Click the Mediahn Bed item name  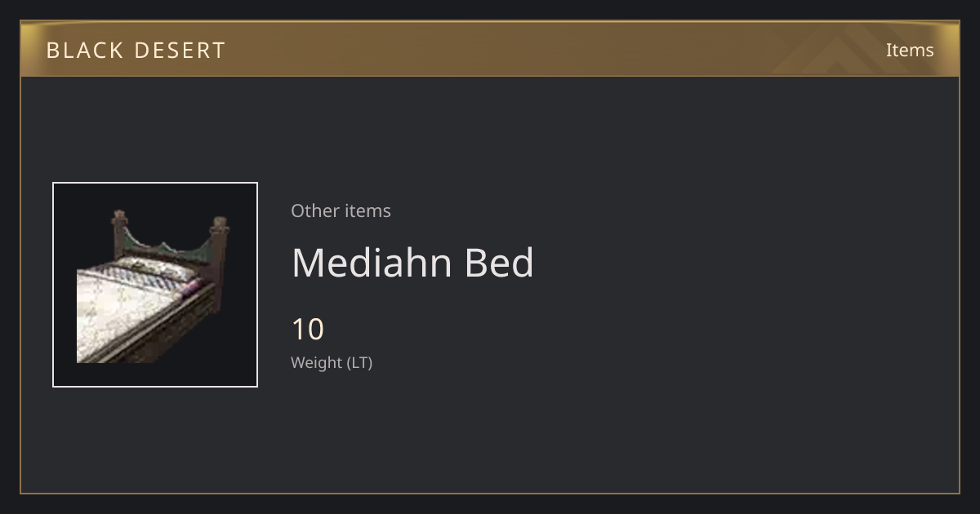(412, 263)
